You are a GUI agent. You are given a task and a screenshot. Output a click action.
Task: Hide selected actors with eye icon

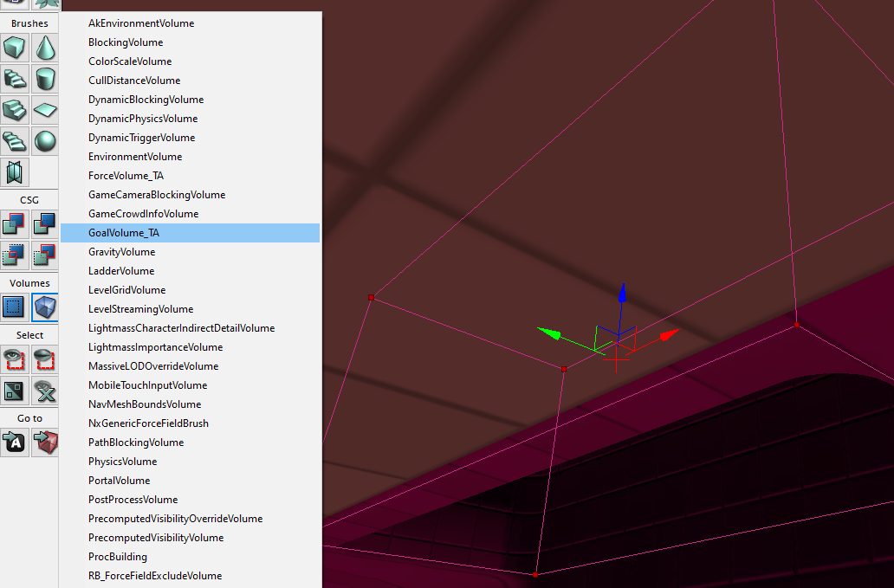click(45, 359)
